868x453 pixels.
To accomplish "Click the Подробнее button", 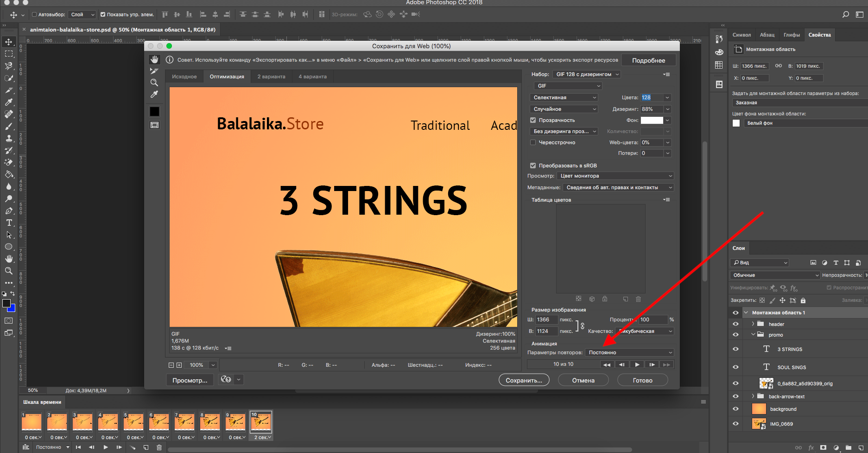I will [x=648, y=60].
